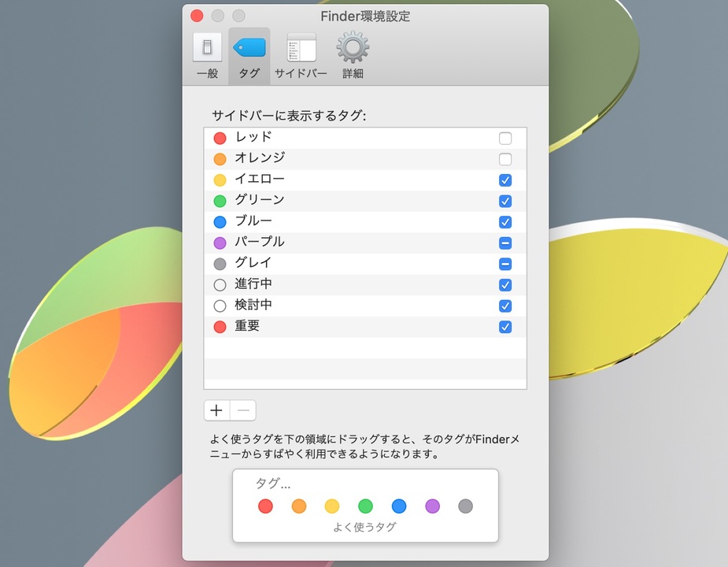The height and width of the screenshot is (567, 728).
Task: Toggle the グレイ tag checkbox
Action: tap(505, 264)
